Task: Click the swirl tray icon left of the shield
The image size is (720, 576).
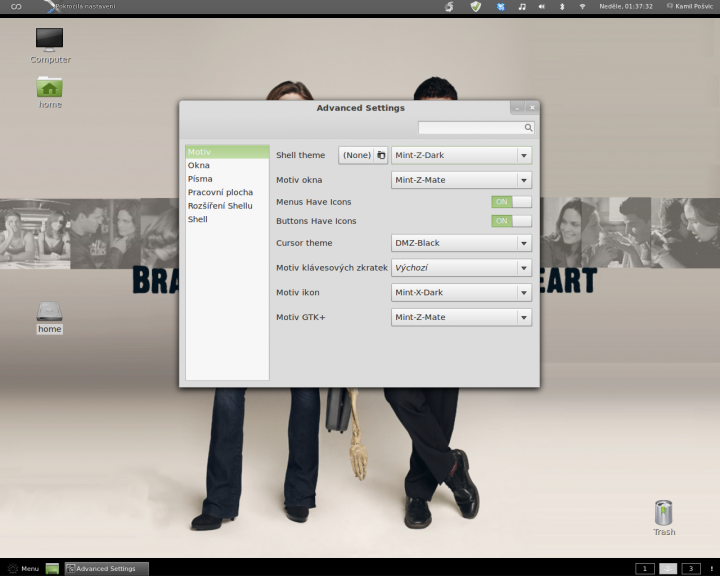Action: [x=450, y=6]
